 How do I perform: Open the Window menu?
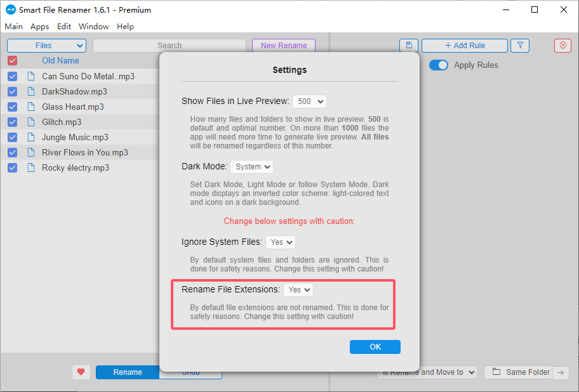point(94,27)
